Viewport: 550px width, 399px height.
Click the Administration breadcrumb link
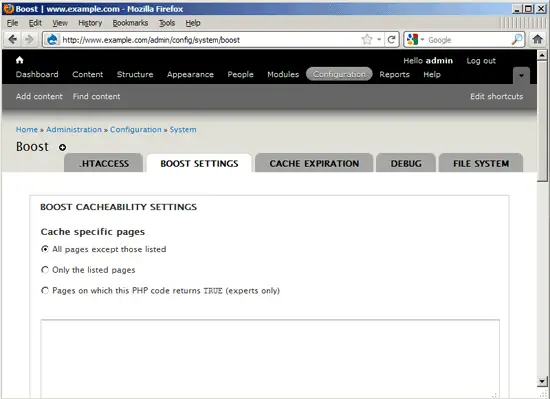coord(74,129)
